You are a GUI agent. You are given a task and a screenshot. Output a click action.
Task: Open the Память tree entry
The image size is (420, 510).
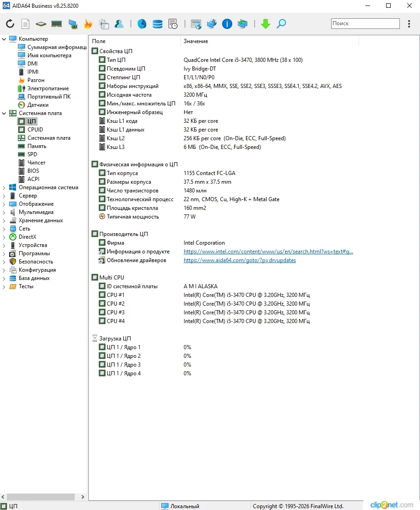point(33,146)
